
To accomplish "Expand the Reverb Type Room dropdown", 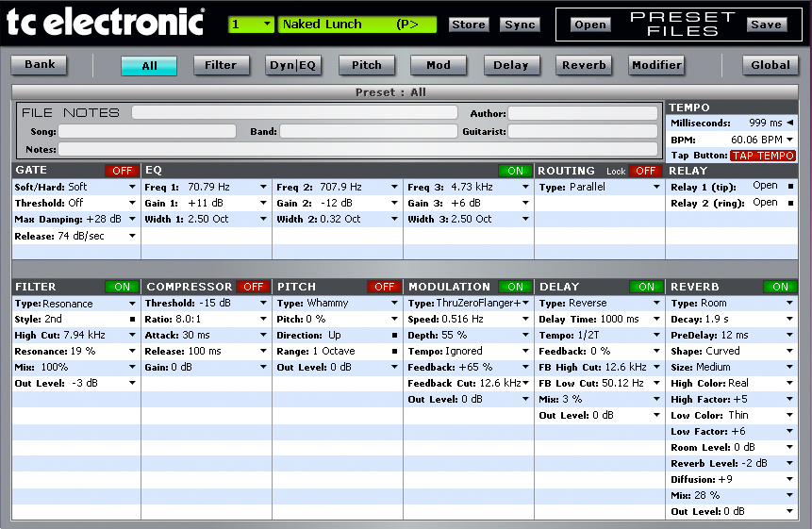I will click(789, 303).
